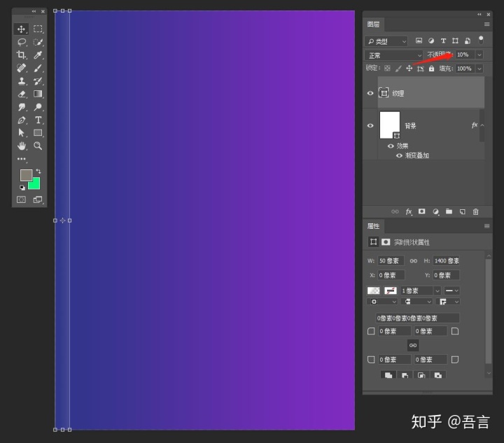Open the stroke line style dropdown
Image resolution: width=504 pixels, height=443 pixels.
click(x=451, y=291)
